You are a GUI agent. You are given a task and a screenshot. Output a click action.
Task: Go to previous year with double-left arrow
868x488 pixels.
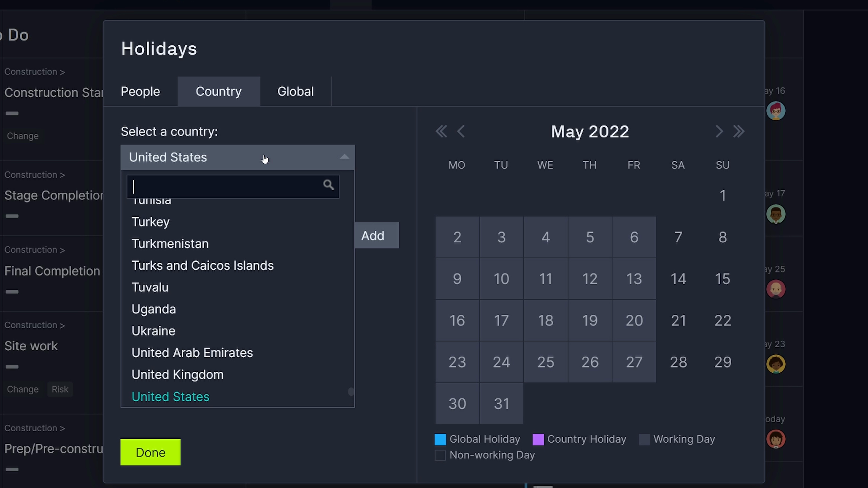[x=441, y=131]
